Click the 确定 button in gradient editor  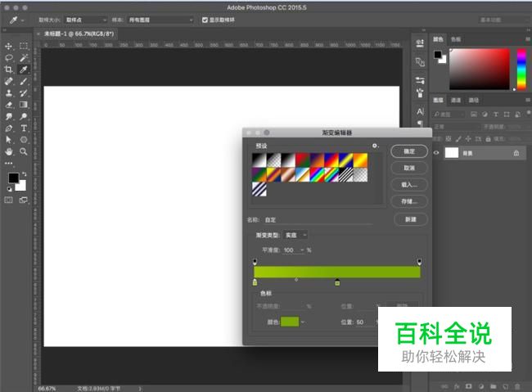tap(409, 151)
